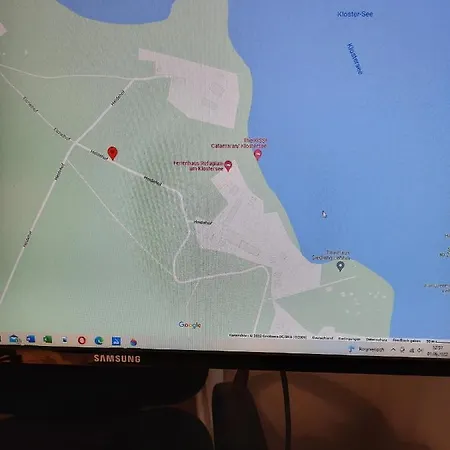Open Excel from the taskbar
The width and height of the screenshot is (450, 450).
click(x=47, y=340)
